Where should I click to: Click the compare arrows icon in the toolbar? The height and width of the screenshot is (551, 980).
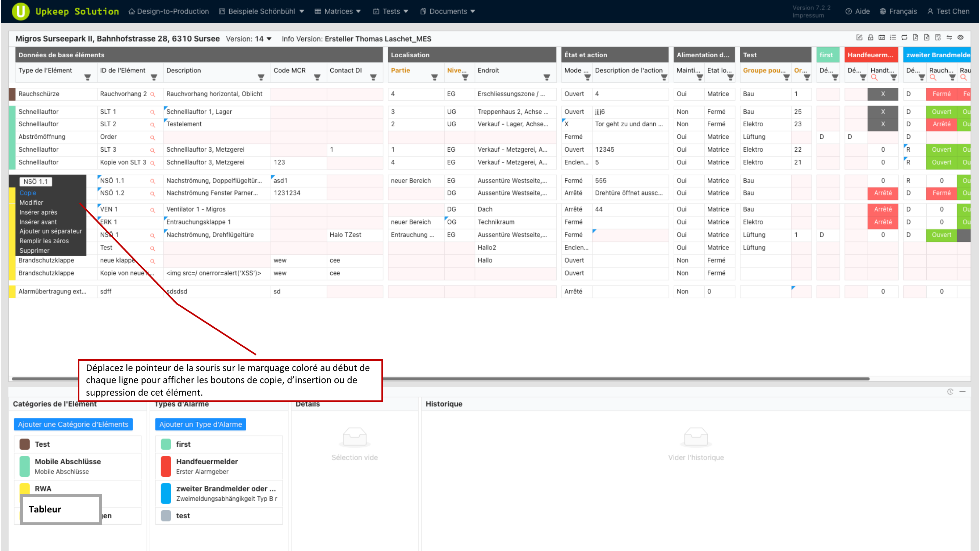pyautogui.click(x=949, y=37)
